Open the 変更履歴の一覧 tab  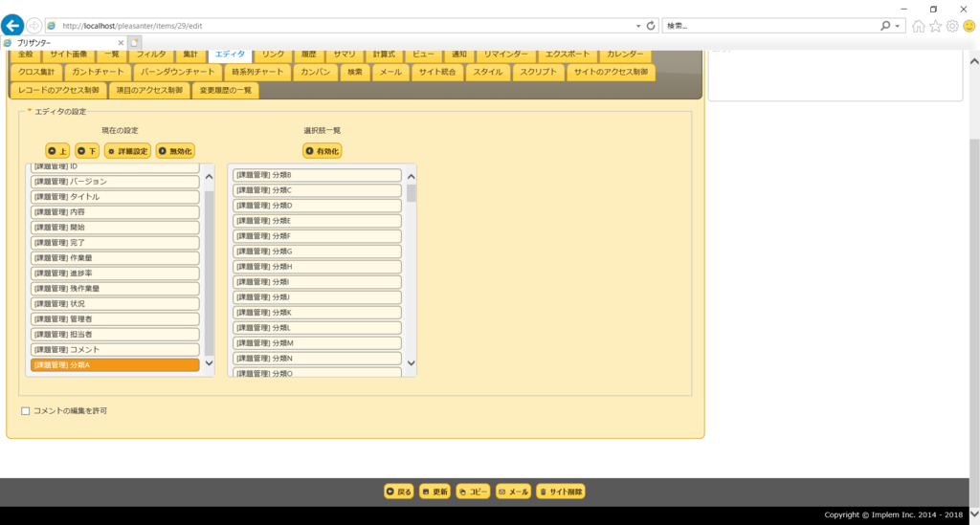[x=226, y=91]
